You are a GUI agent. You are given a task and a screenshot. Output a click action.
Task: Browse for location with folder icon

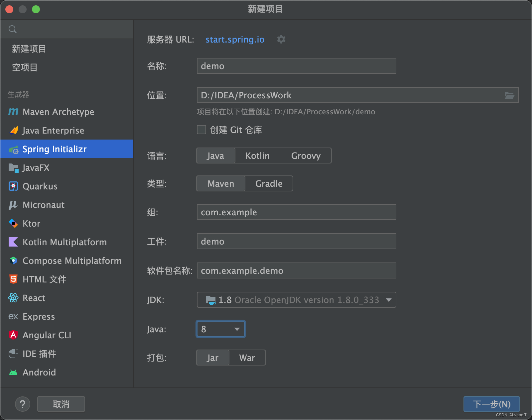(509, 95)
